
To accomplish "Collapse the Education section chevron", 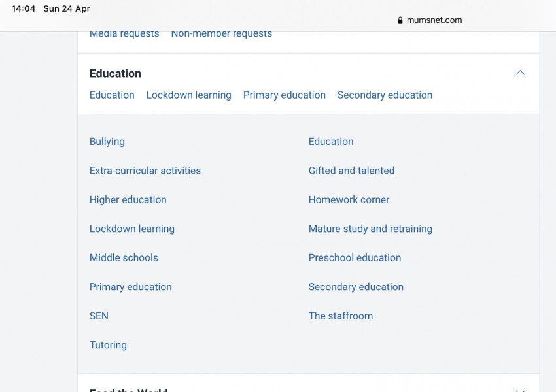I will pos(520,73).
